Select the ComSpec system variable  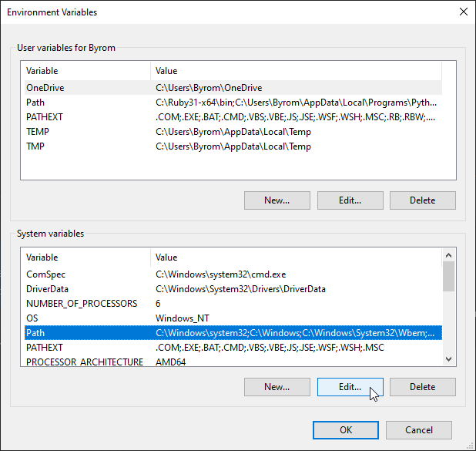coord(233,274)
